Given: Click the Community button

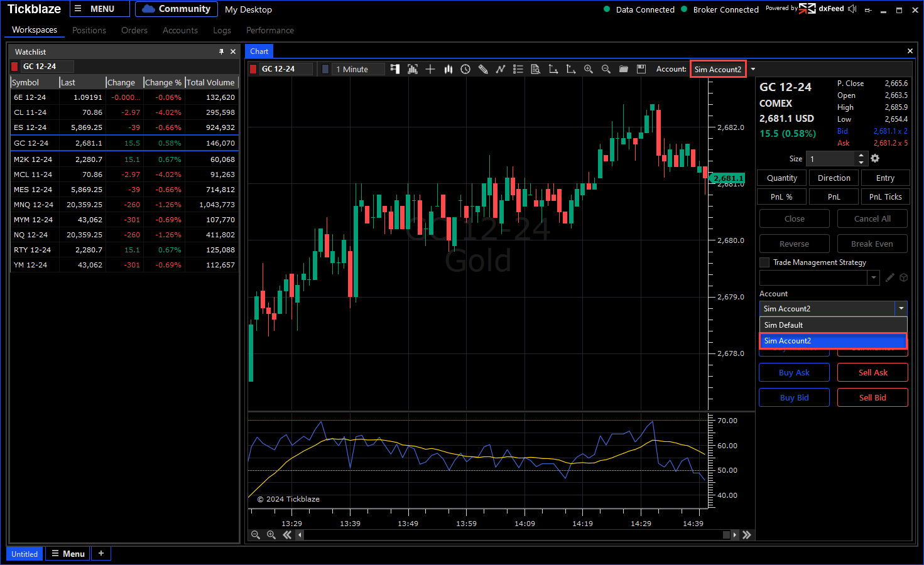Looking at the screenshot, I should (x=177, y=9).
